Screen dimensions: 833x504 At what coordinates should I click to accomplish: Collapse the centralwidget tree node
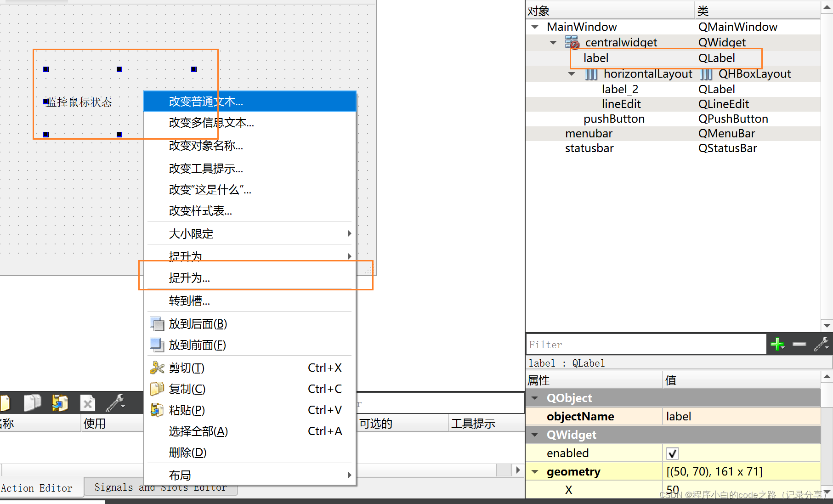(x=553, y=43)
